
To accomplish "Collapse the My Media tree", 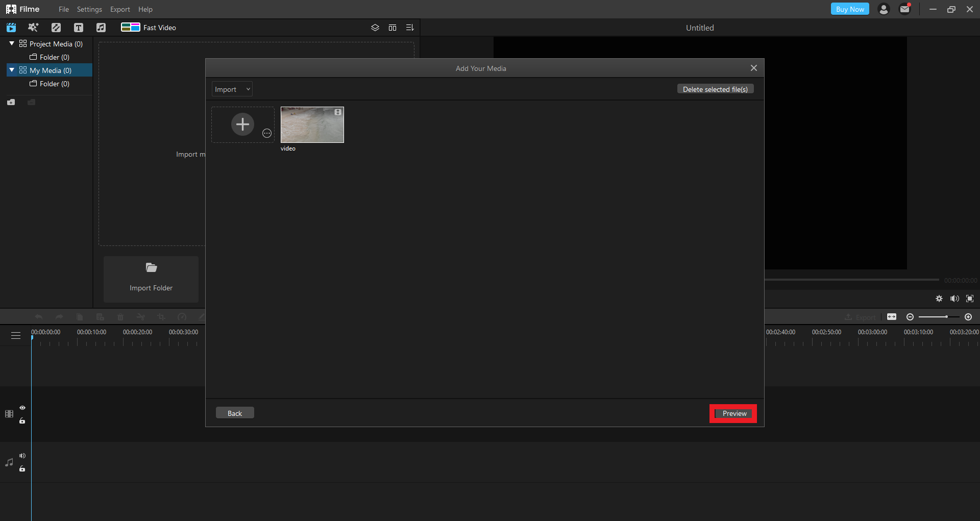I will [12, 70].
